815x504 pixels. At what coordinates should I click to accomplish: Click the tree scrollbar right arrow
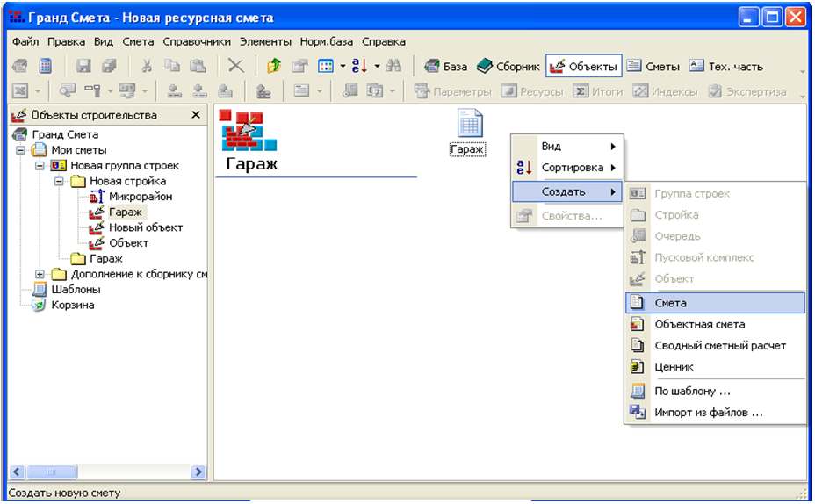[198, 472]
